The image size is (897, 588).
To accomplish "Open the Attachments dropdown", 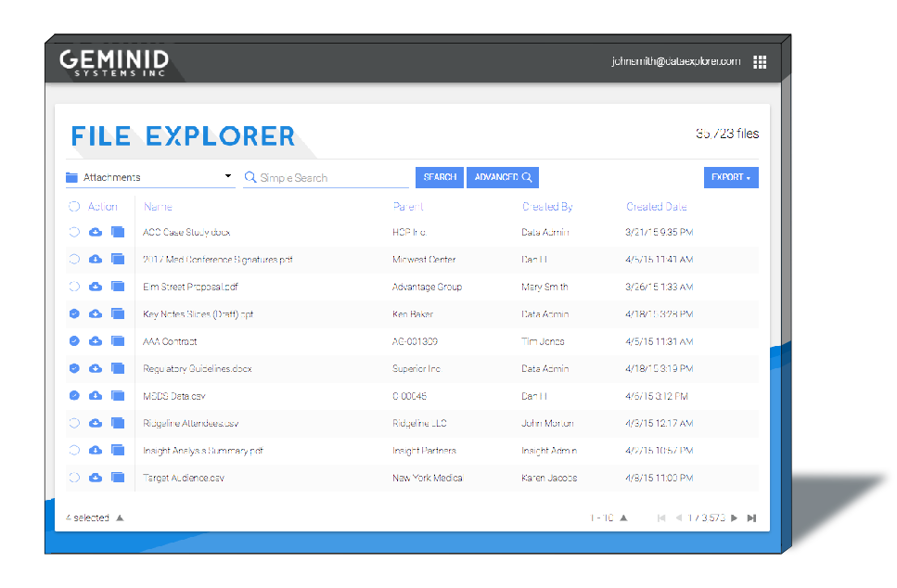I will 148,176.
